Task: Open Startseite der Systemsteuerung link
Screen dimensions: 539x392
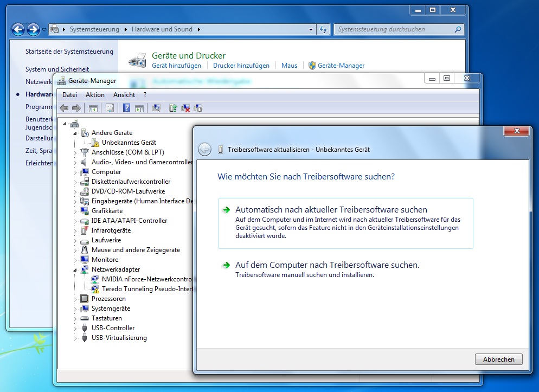Action: tap(69, 52)
